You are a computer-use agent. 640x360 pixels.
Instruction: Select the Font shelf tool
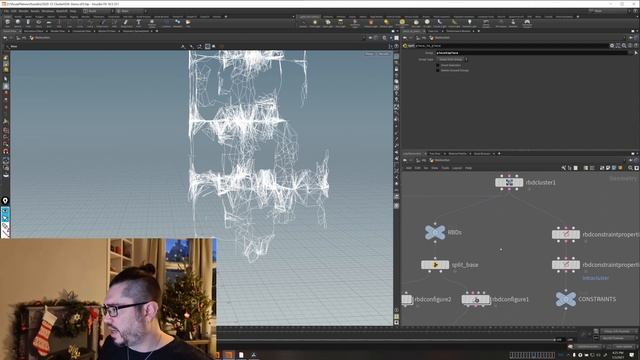[138, 24]
